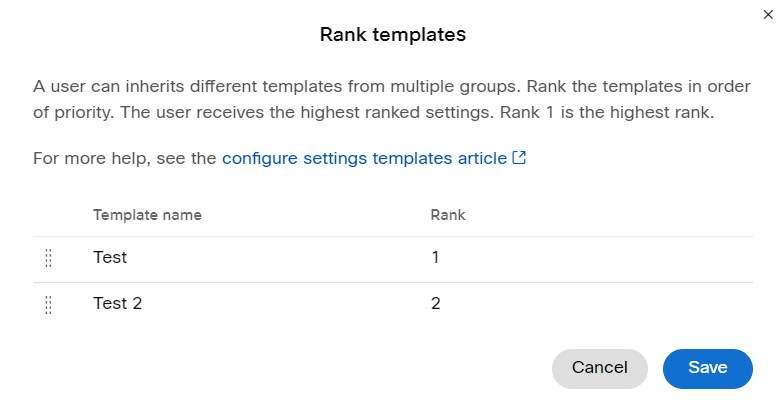Click the rank value 2 for Test 2
This screenshot has height=410, width=784.
[436, 303]
